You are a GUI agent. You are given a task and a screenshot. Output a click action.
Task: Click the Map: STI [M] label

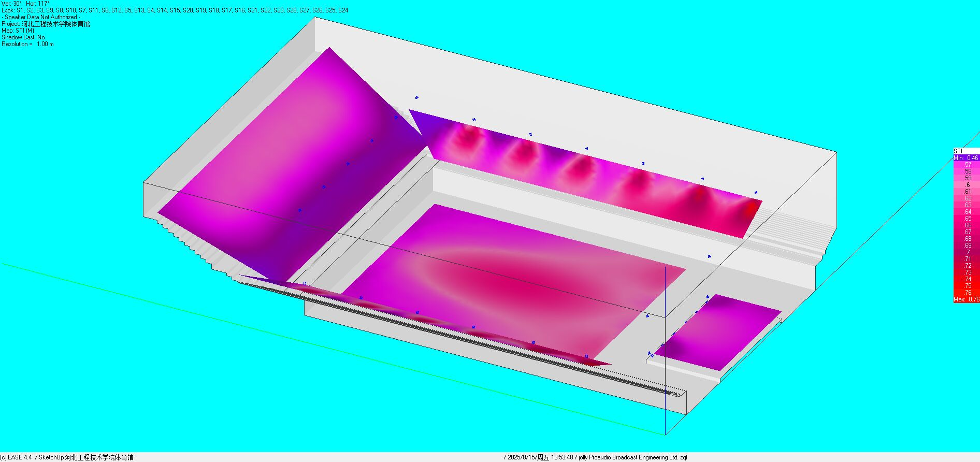[x=18, y=31]
